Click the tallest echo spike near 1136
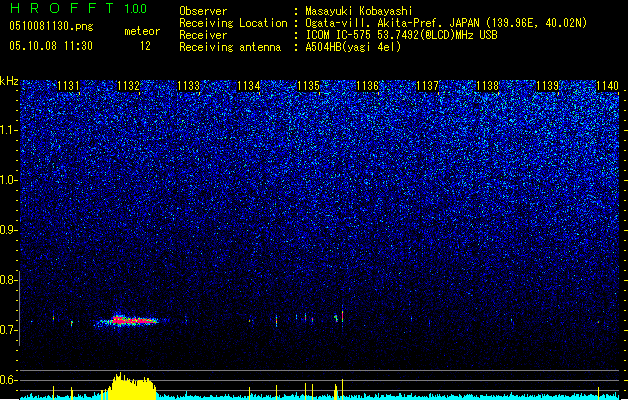The height and width of the screenshot is (400, 629). pyautogui.click(x=342, y=314)
